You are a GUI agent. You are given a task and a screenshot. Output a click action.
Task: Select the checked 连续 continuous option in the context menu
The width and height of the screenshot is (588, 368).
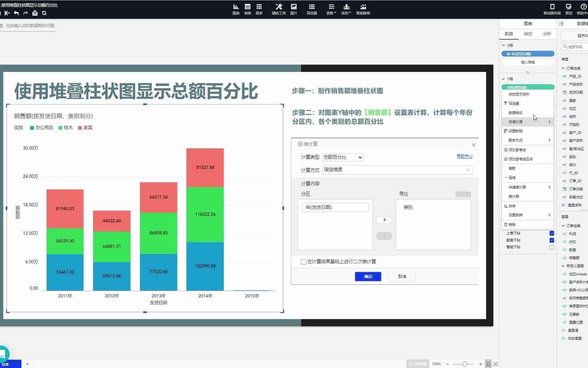pos(528,178)
